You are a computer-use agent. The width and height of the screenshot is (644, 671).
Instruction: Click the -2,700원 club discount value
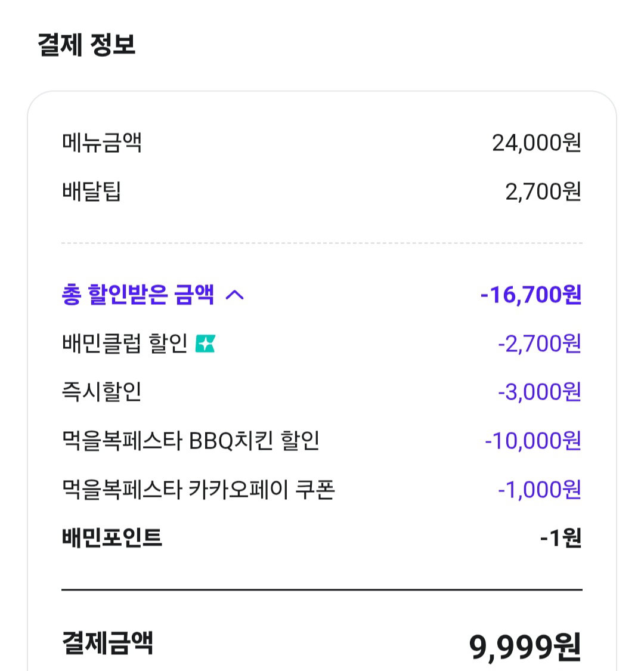coord(540,344)
